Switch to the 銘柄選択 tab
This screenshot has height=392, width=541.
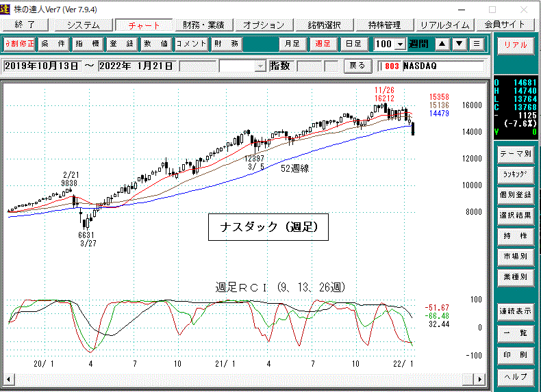(x=324, y=25)
